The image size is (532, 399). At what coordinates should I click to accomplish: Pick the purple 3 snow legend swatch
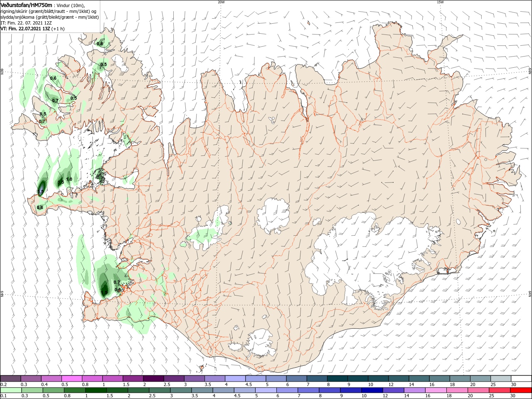point(194,379)
